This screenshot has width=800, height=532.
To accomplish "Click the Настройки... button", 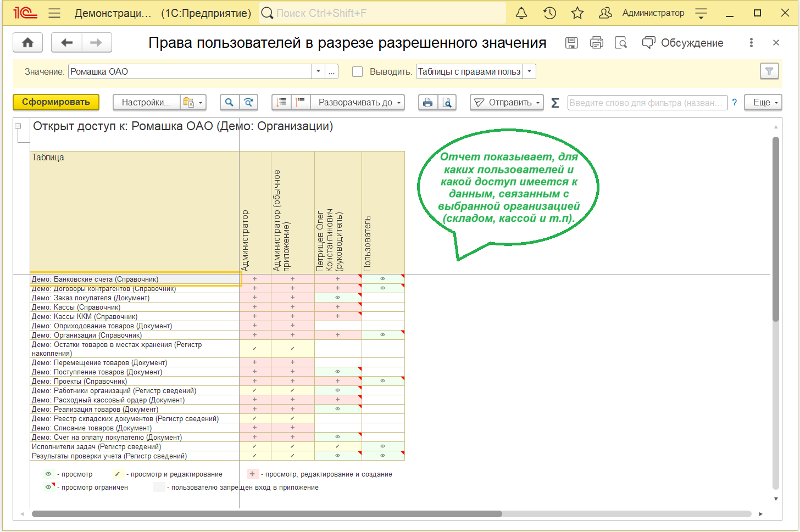I will [146, 103].
